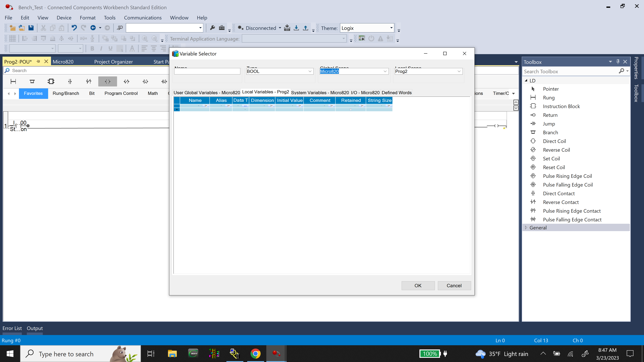Click OK in the Variable Selector dialog
Screen dimensions: 644x362
click(x=418, y=285)
